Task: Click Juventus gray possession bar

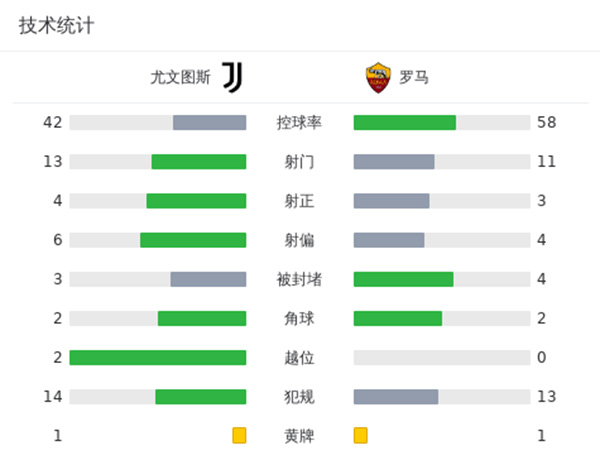Action: click(209, 123)
